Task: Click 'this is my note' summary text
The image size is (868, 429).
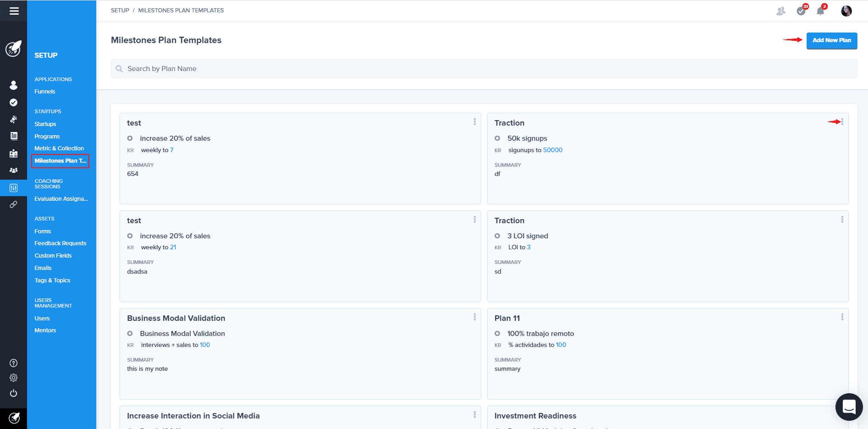Action: tap(148, 368)
